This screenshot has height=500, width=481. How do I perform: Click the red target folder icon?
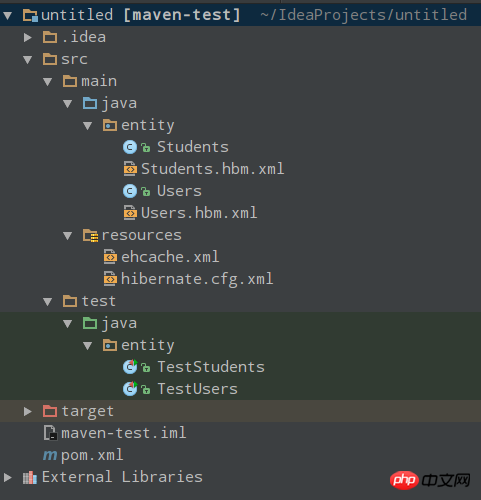[50, 411]
